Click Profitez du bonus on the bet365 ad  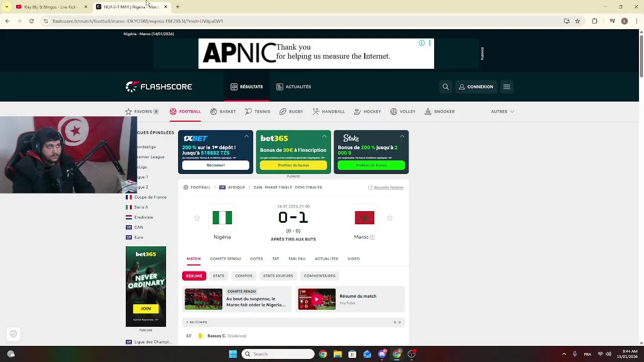[293, 165]
